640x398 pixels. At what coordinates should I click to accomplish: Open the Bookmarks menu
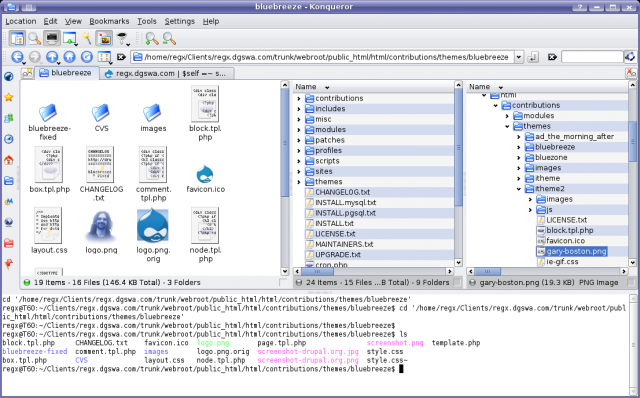coord(109,21)
